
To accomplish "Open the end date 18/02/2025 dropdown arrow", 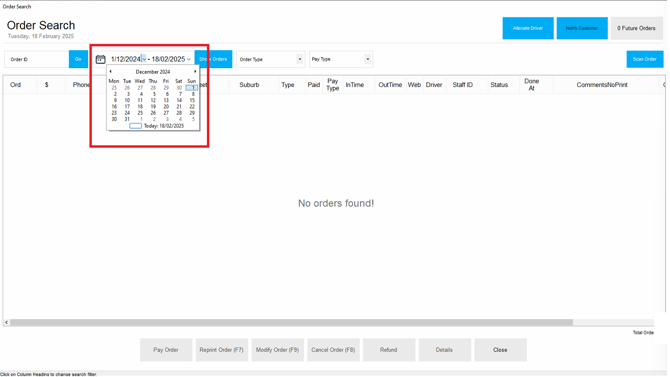I will [x=189, y=59].
